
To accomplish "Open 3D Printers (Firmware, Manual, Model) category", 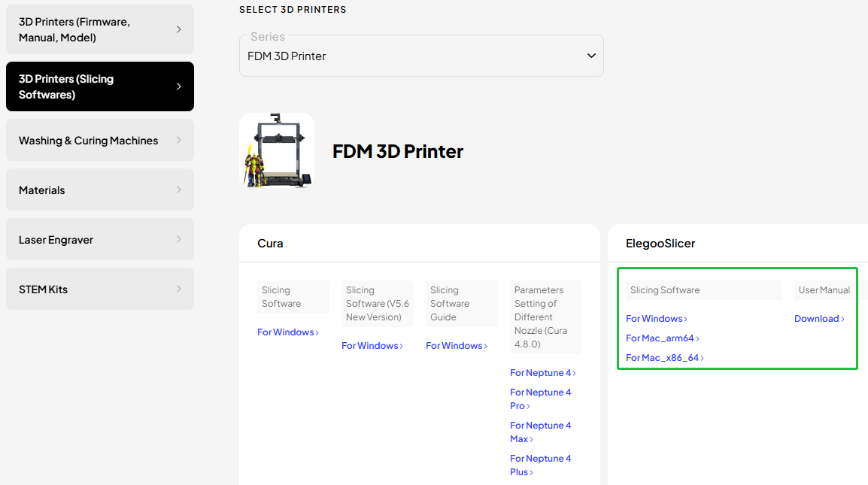I will coord(99,29).
